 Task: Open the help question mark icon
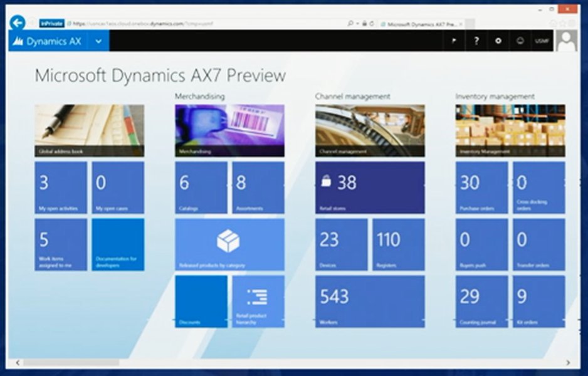click(x=476, y=41)
